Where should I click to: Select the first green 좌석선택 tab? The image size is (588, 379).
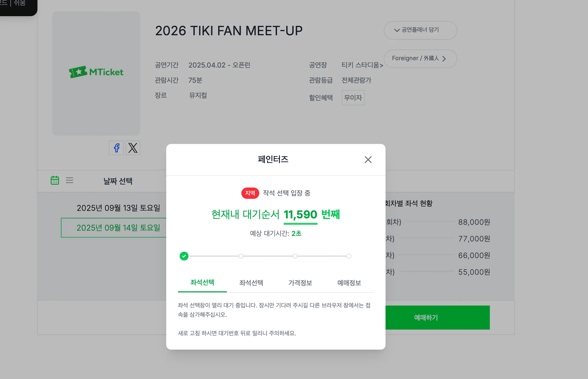click(x=202, y=283)
